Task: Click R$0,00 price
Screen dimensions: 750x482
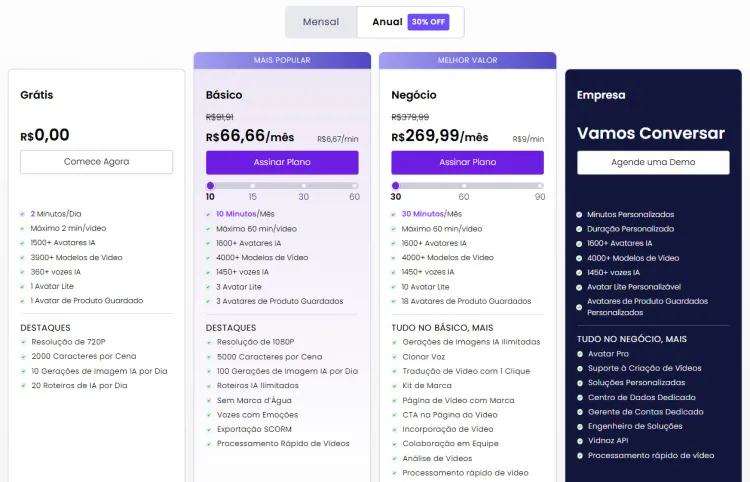Action: pyautogui.click(x=44, y=135)
